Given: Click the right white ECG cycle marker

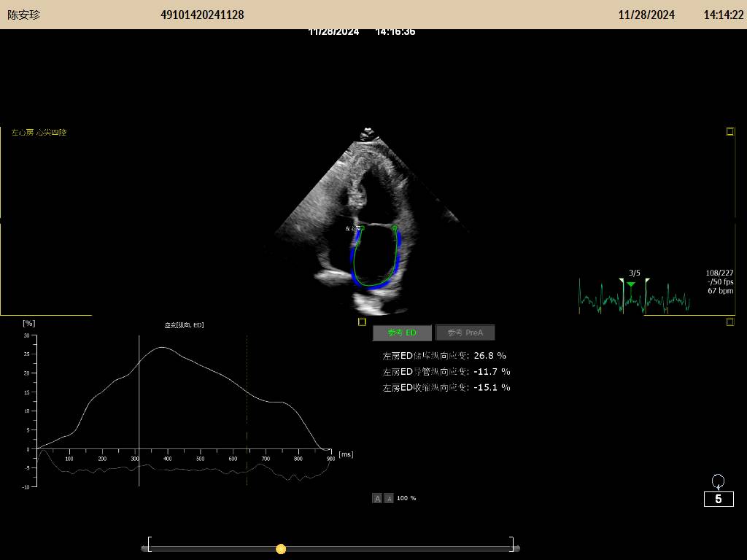Looking at the screenshot, I should [x=646, y=281].
